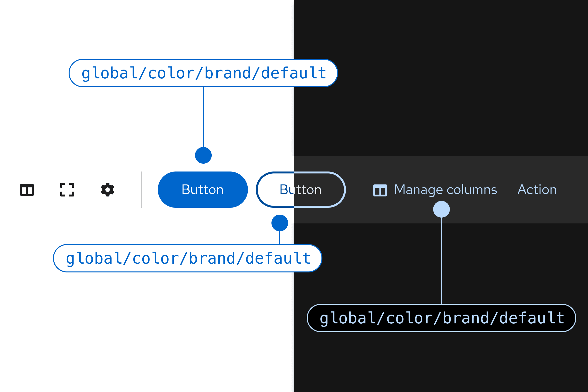588x392 pixels.
Task: Click the panel layout icon
Action: point(27,189)
